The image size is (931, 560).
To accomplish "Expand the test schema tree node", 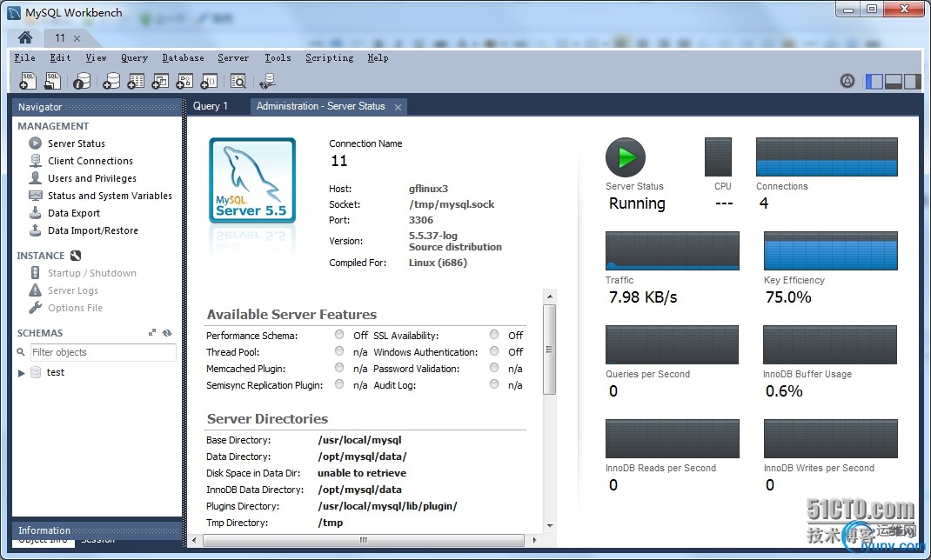I will point(22,373).
